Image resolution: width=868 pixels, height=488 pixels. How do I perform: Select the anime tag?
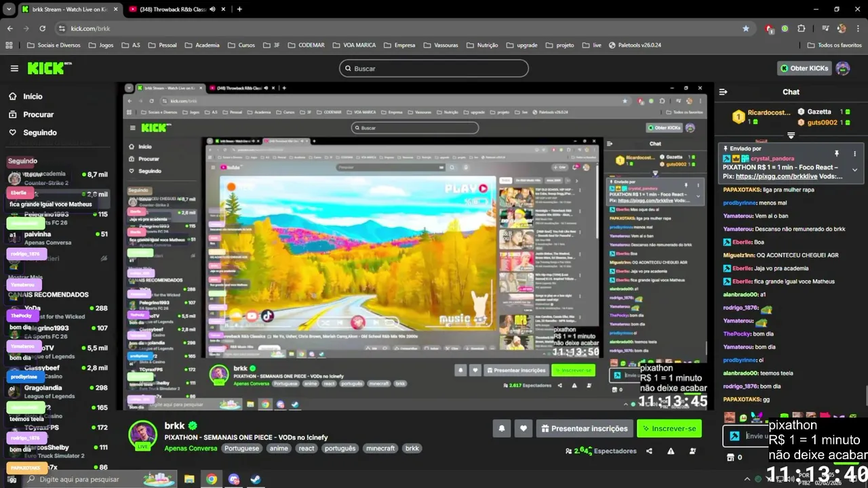[x=279, y=448]
